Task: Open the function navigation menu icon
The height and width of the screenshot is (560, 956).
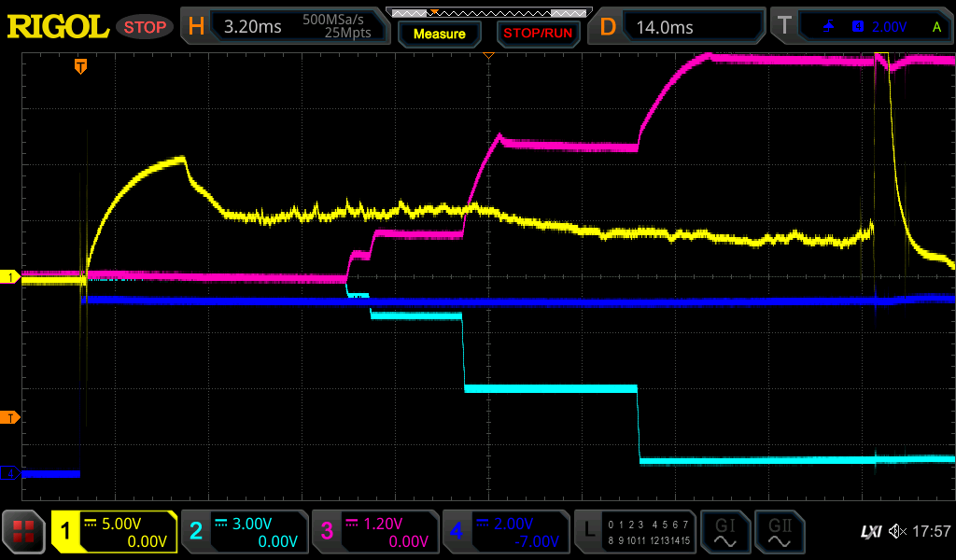Action: click(24, 532)
